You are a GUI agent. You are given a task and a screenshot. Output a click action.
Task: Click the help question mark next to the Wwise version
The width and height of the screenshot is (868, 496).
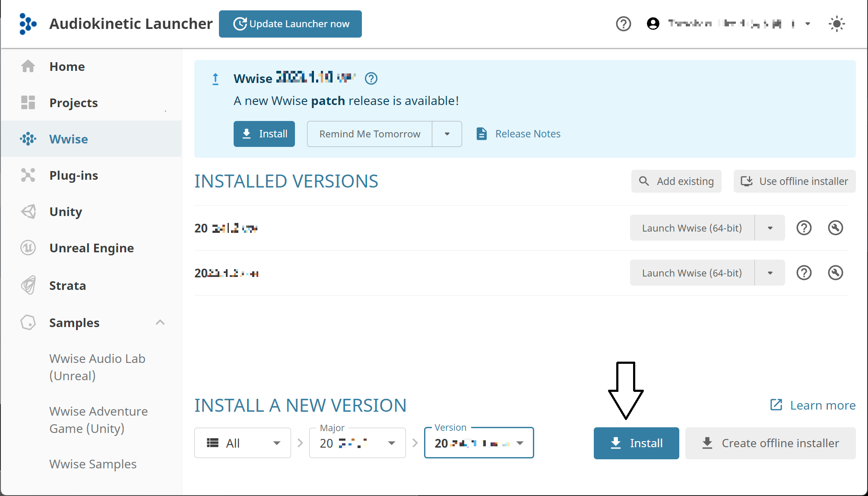371,78
